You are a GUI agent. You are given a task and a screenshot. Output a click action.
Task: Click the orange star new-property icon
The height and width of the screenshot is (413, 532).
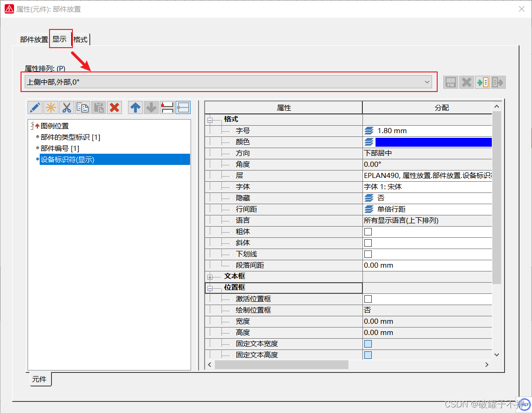tap(51, 107)
